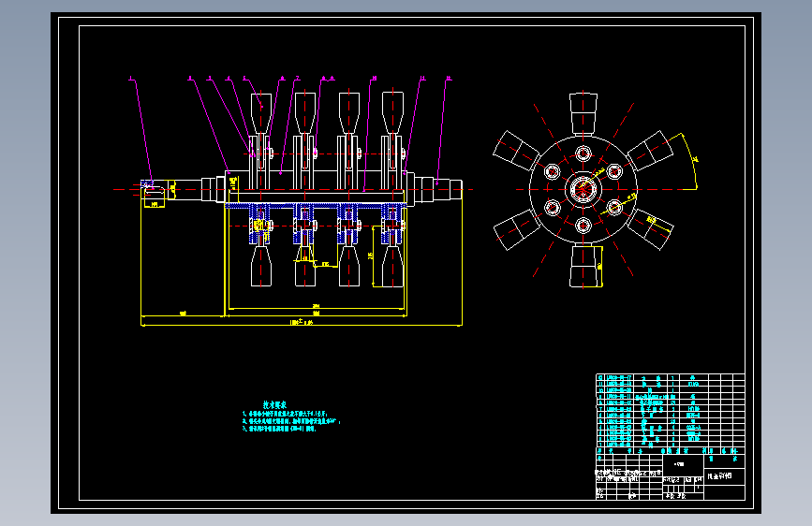Select the drawing title in the title block
The width and height of the screenshot is (812, 526).
coord(720,475)
